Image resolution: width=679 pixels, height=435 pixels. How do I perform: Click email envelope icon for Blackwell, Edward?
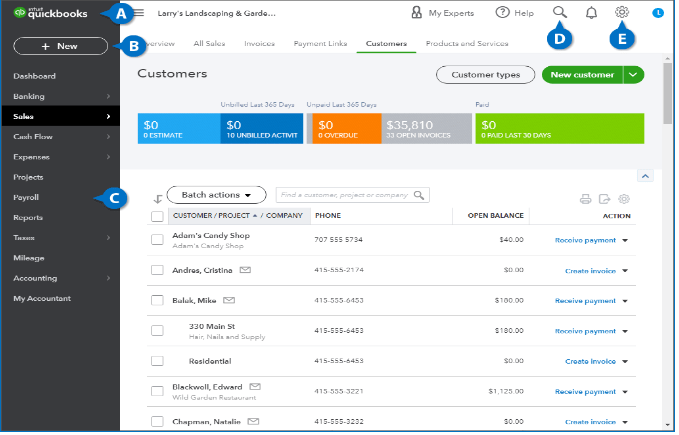pos(256,388)
